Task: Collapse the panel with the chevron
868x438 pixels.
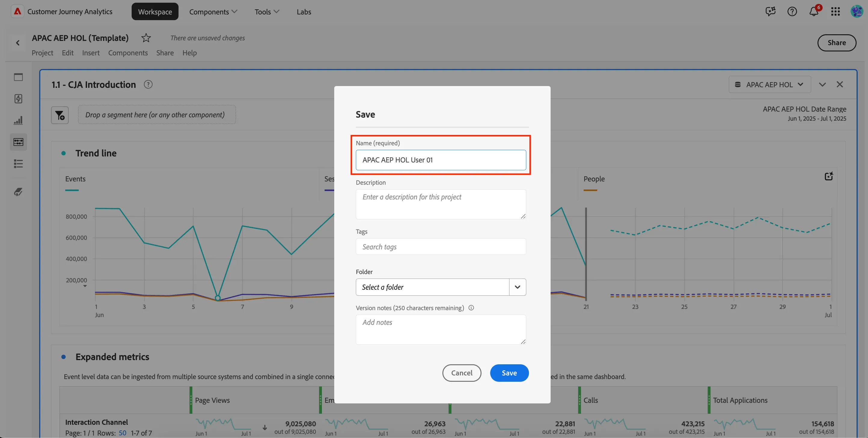Action: pyautogui.click(x=822, y=84)
